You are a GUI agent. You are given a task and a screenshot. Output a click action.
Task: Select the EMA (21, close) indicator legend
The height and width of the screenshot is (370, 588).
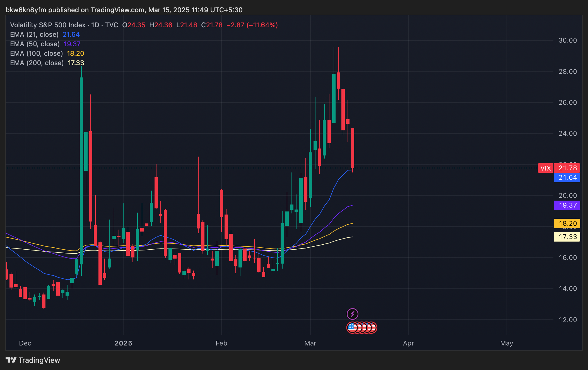(x=34, y=35)
